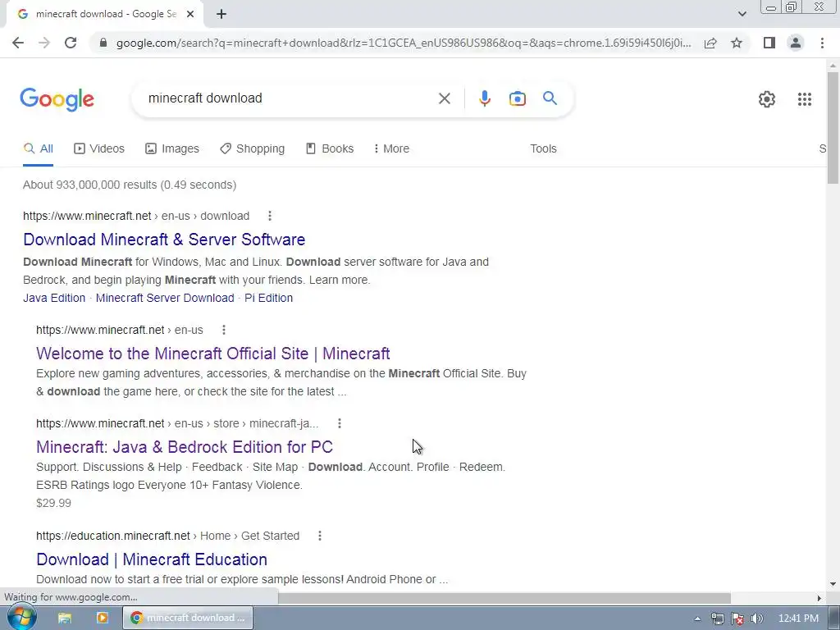Open the Google apps grid
This screenshot has width=840, height=630.
(804, 99)
